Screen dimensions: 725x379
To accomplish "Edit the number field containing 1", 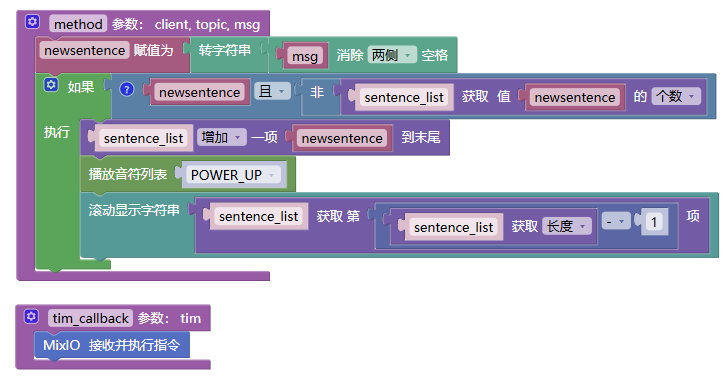I will pos(654,222).
